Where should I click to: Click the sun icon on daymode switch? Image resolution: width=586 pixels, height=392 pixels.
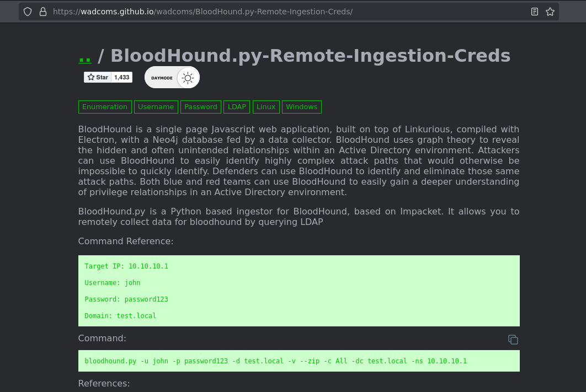tap(188, 78)
